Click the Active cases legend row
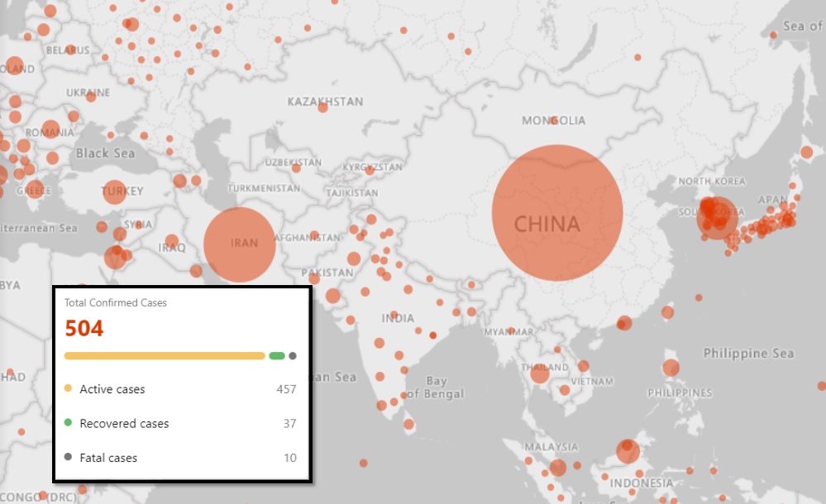 [180, 389]
